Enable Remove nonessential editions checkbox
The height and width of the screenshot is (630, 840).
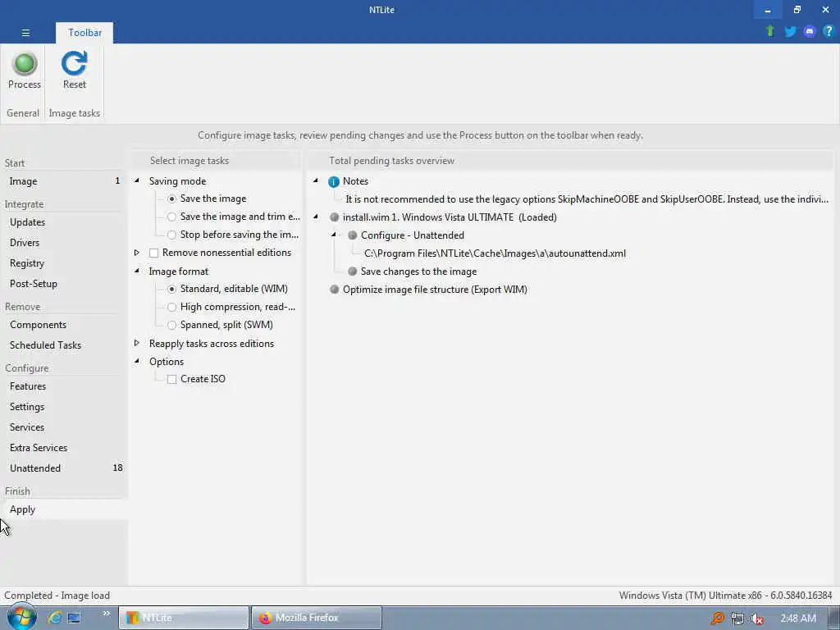(x=153, y=253)
